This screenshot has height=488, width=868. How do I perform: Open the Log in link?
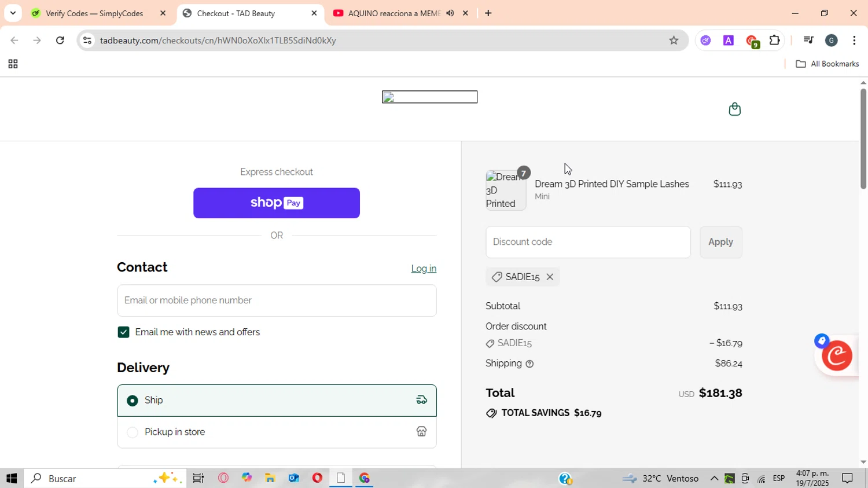(x=424, y=269)
